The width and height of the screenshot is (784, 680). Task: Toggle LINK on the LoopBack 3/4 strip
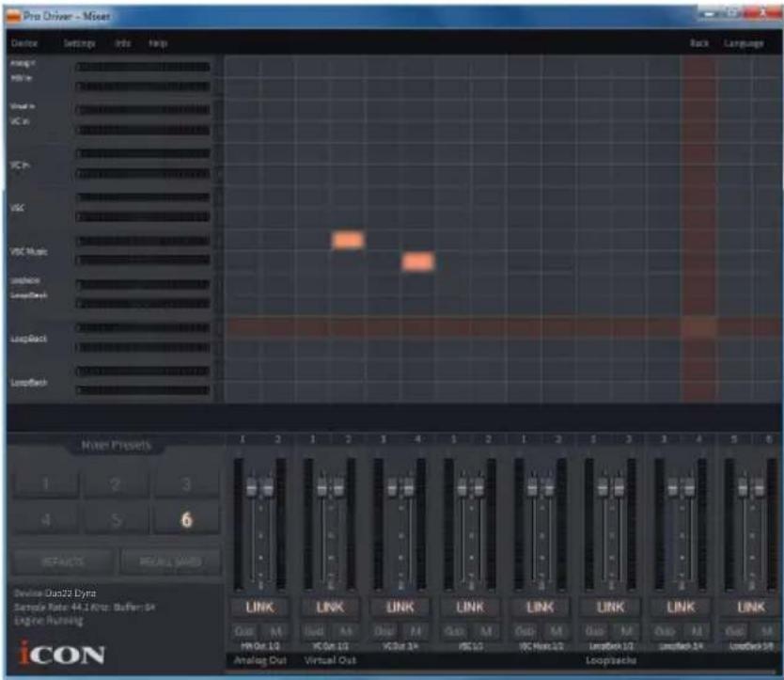[x=681, y=607]
